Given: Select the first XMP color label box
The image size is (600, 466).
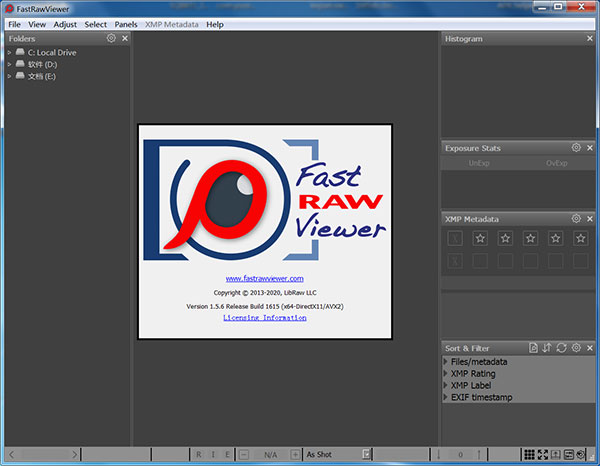Looking at the screenshot, I should (480, 261).
